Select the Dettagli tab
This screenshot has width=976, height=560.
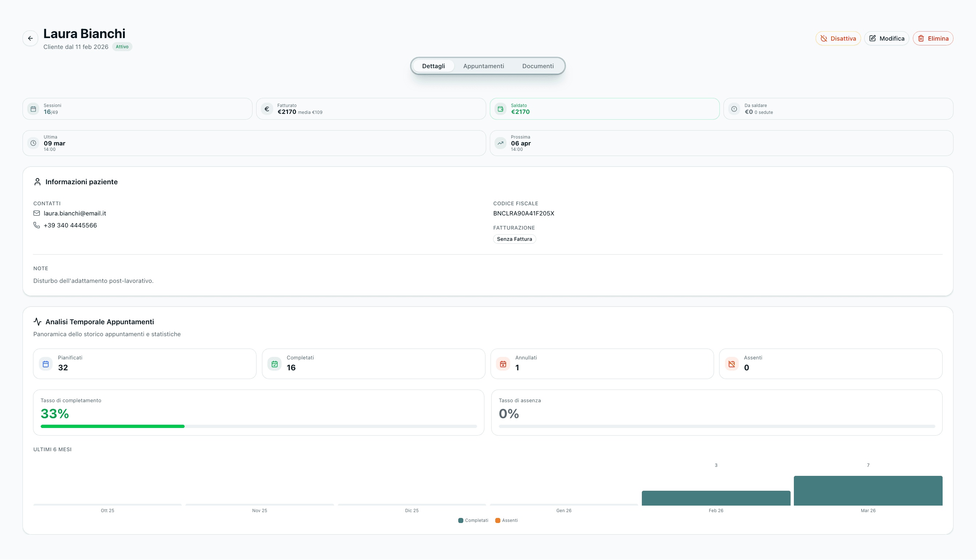(433, 66)
